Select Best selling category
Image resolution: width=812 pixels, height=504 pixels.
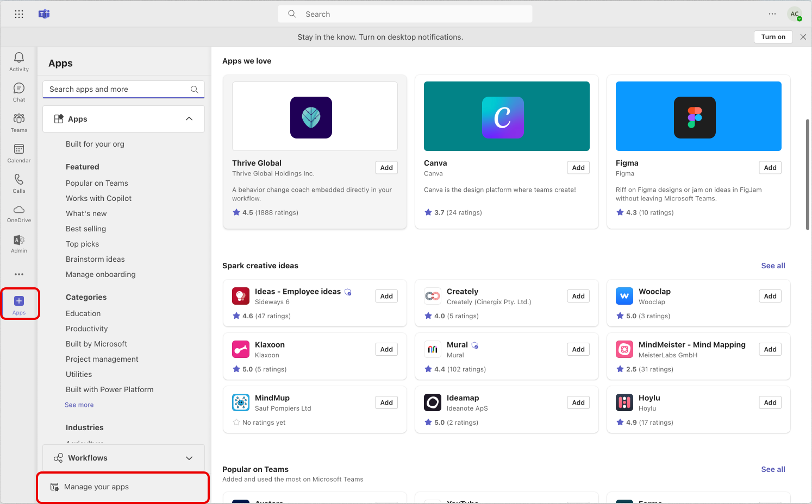86,229
